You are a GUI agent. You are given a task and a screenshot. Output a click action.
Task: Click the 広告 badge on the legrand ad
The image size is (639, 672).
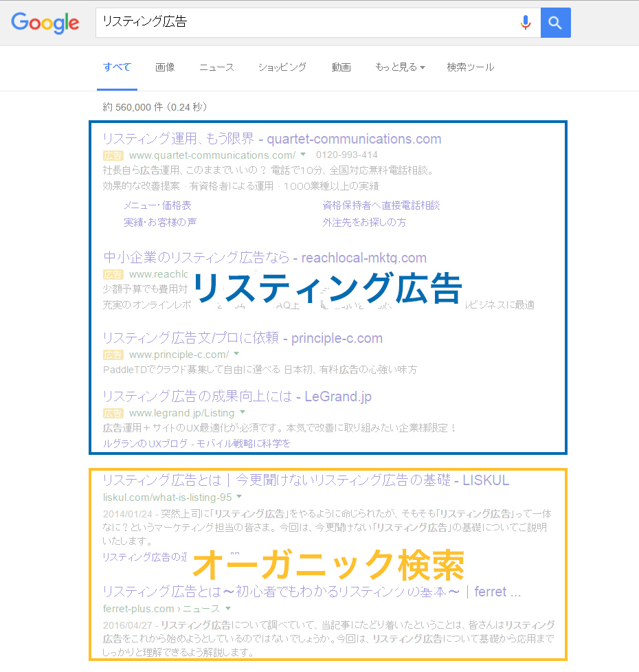(x=113, y=413)
